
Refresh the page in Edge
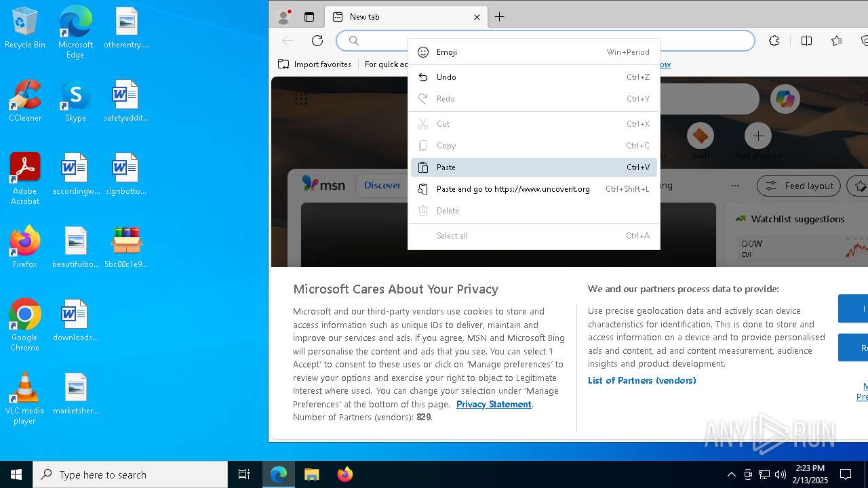317,41
